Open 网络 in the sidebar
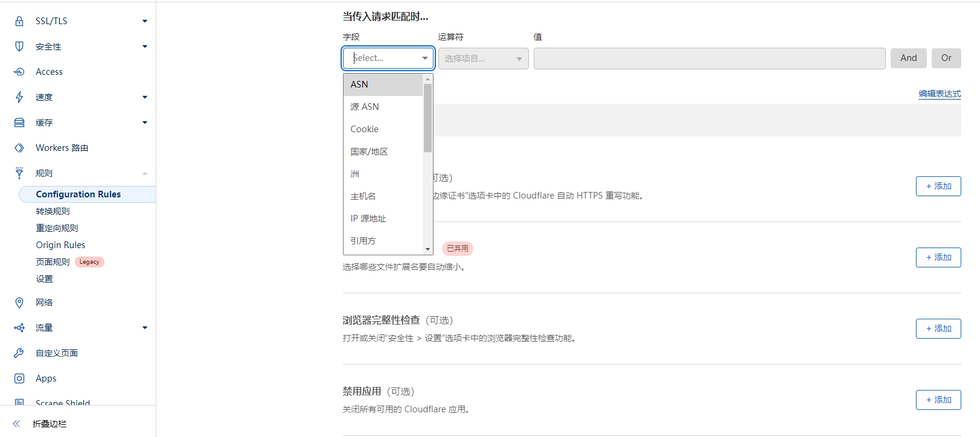The width and height of the screenshot is (980, 437). (44, 302)
